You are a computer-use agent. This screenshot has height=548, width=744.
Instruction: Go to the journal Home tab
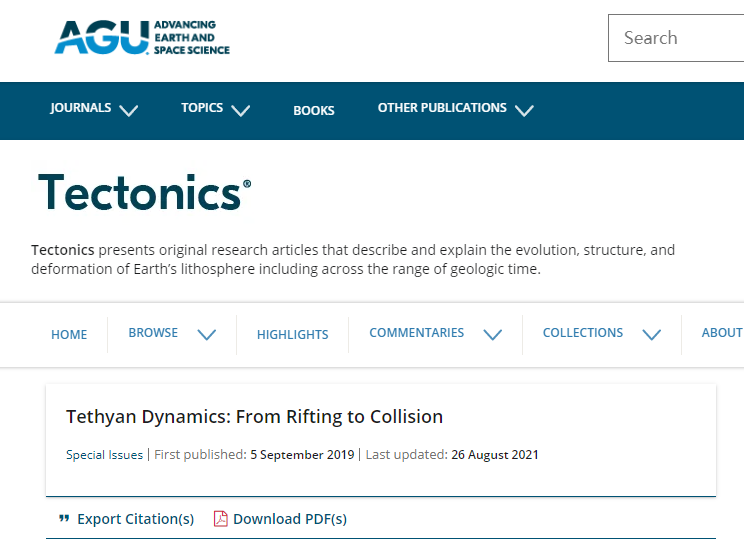69,334
